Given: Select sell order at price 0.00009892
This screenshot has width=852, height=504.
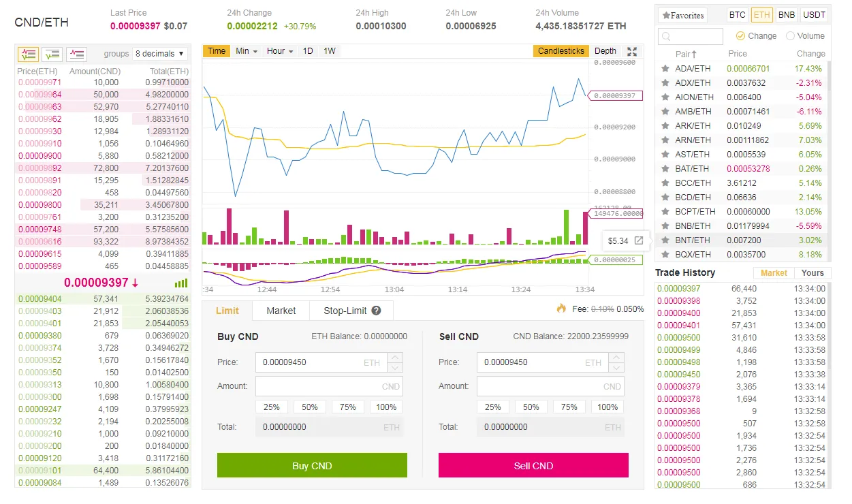Looking at the screenshot, I should coord(103,168).
